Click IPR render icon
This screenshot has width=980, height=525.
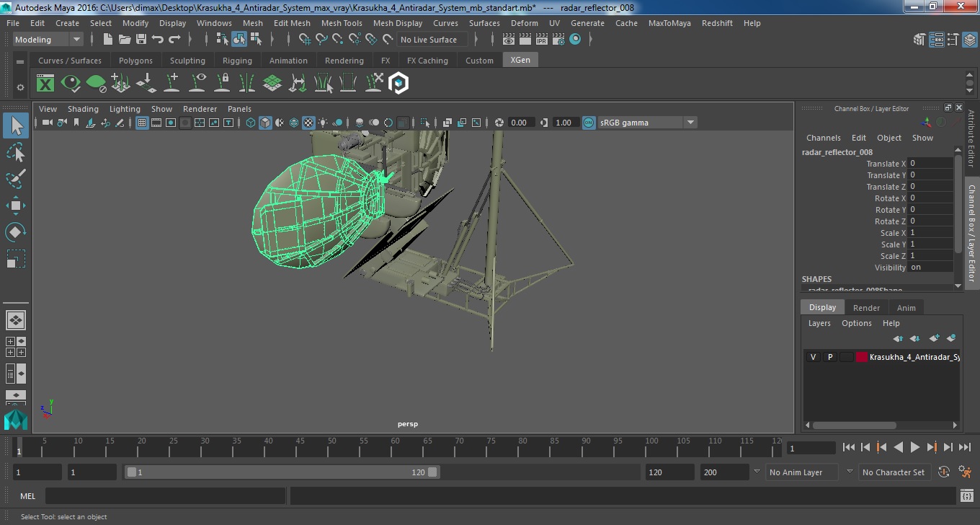point(542,40)
